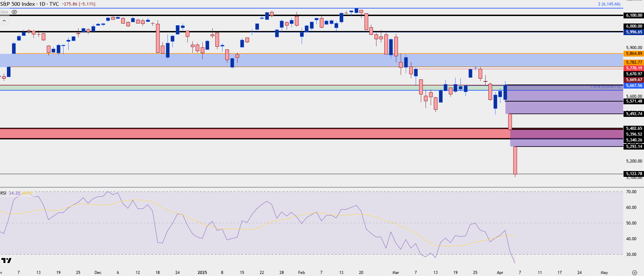The width and height of the screenshot is (644, 276).
Task: Select the blue 5,667.56 price label
Action: tap(634, 86)
